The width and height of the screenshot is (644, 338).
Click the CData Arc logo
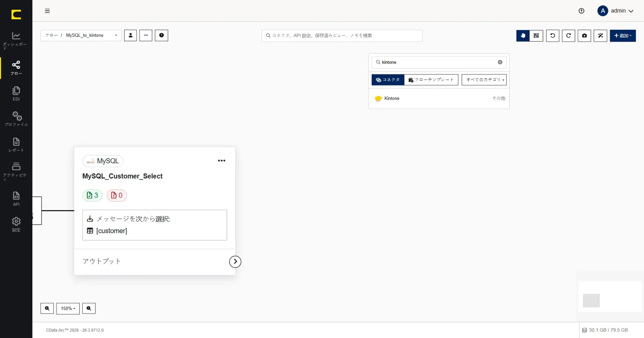(x=16, y=15)
